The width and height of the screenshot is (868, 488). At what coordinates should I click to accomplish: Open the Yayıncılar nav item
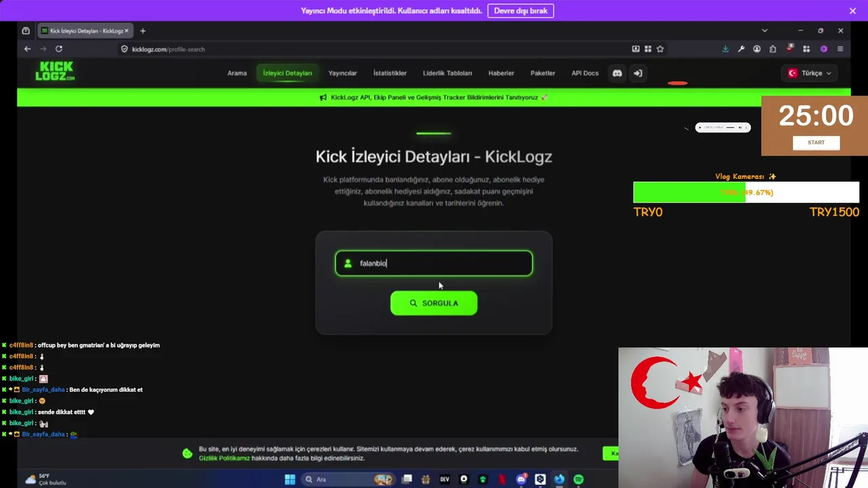tap(342, 73)
